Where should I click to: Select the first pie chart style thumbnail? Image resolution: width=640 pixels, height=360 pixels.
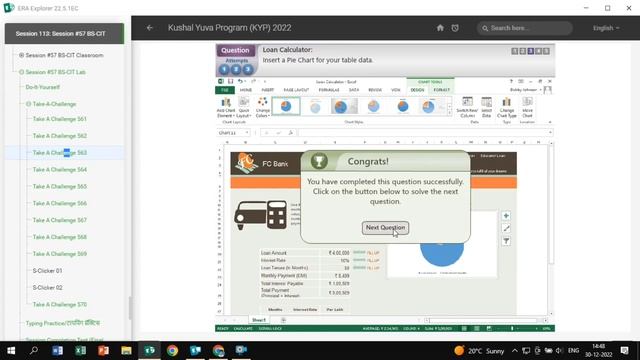[286, 107]
